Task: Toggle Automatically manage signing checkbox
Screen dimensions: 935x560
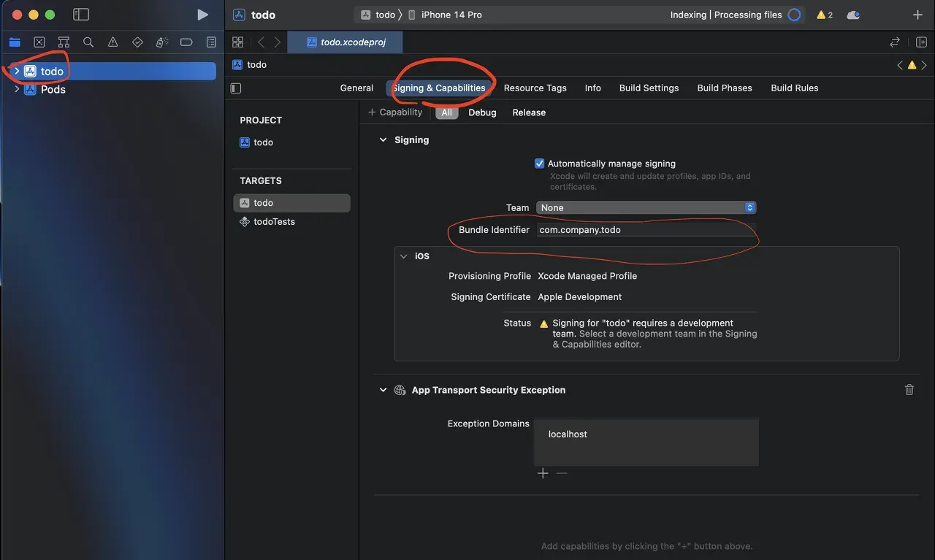Action: tap(540, 164)
